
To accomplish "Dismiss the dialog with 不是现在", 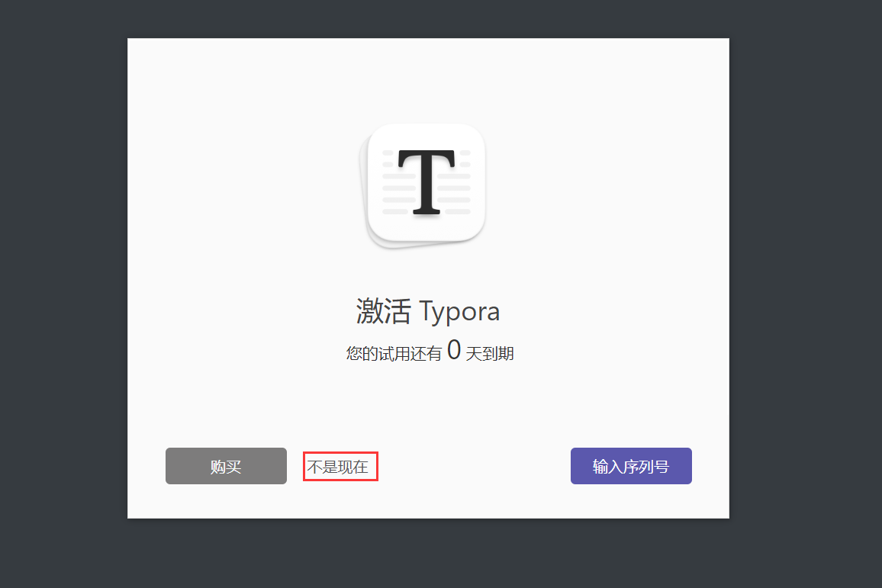I will click(x=338, y=467).
